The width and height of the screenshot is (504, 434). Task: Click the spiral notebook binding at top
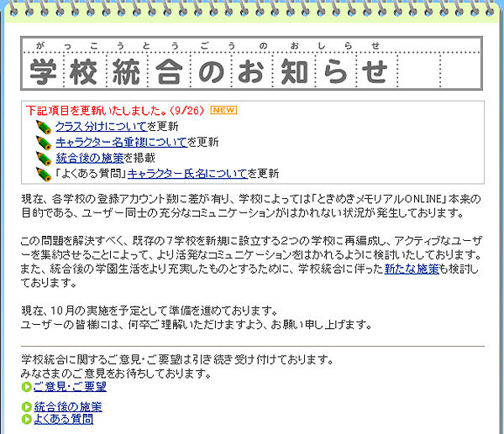tap(252, 10)
